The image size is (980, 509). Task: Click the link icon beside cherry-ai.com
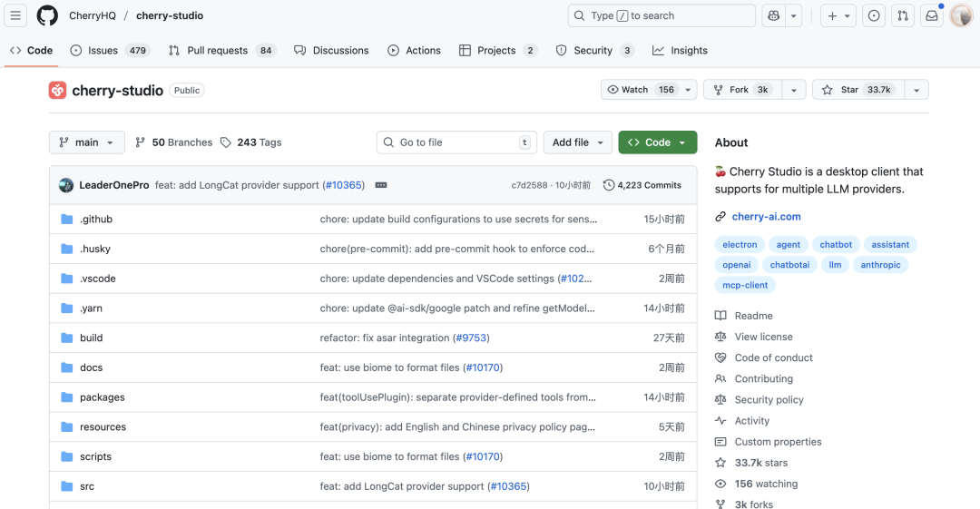pyautogui.click(x=720, y=216)
